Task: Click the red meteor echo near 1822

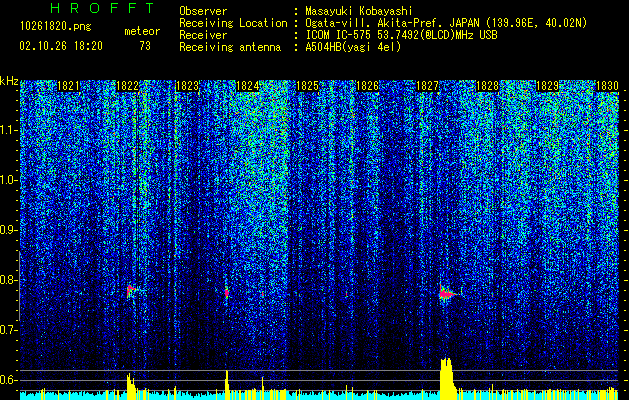Action: (x=130, y=290)
